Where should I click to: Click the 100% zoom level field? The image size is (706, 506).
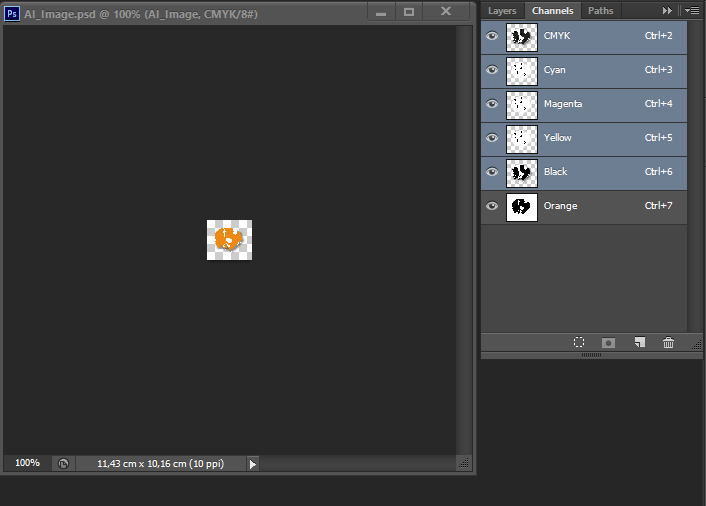click(27, 463)
